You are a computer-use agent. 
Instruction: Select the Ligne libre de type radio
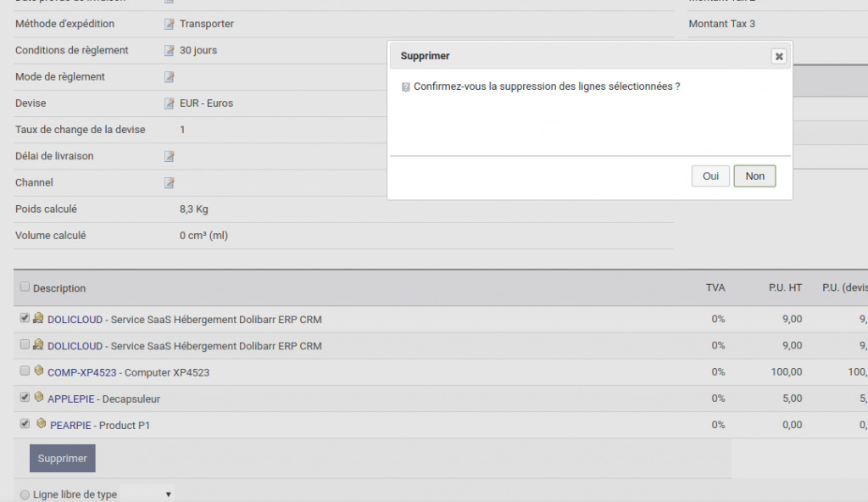pos(25,494)
